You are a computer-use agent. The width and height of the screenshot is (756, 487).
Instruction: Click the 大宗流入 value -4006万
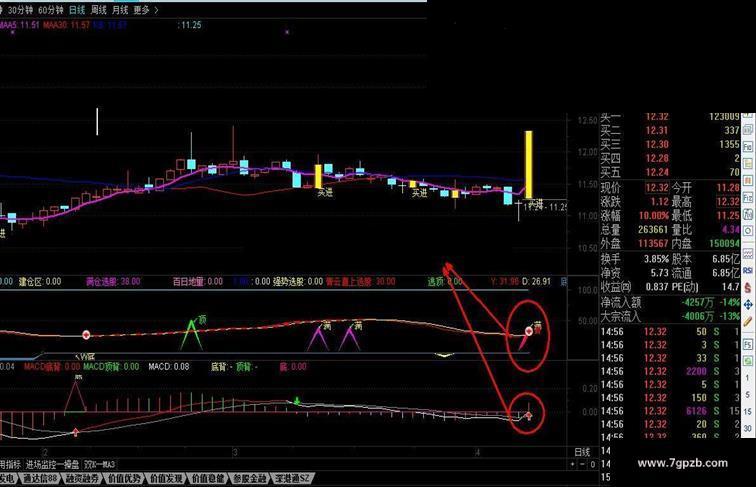[697, 316]
